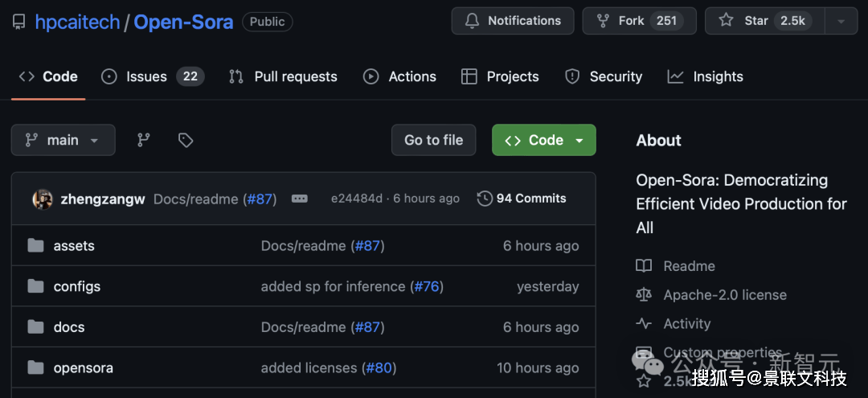This screenshot has width=868, height=398.
Task: Click the Fork icon
Action: (604, 21)
